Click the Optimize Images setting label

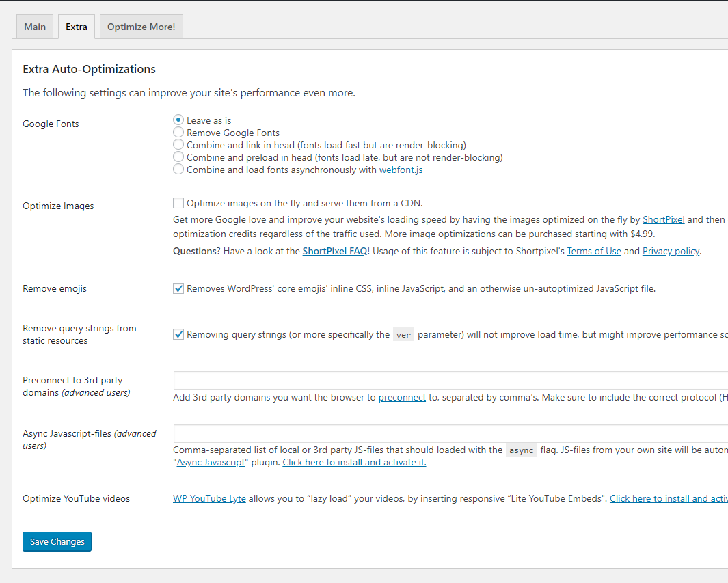pos(58,206)
